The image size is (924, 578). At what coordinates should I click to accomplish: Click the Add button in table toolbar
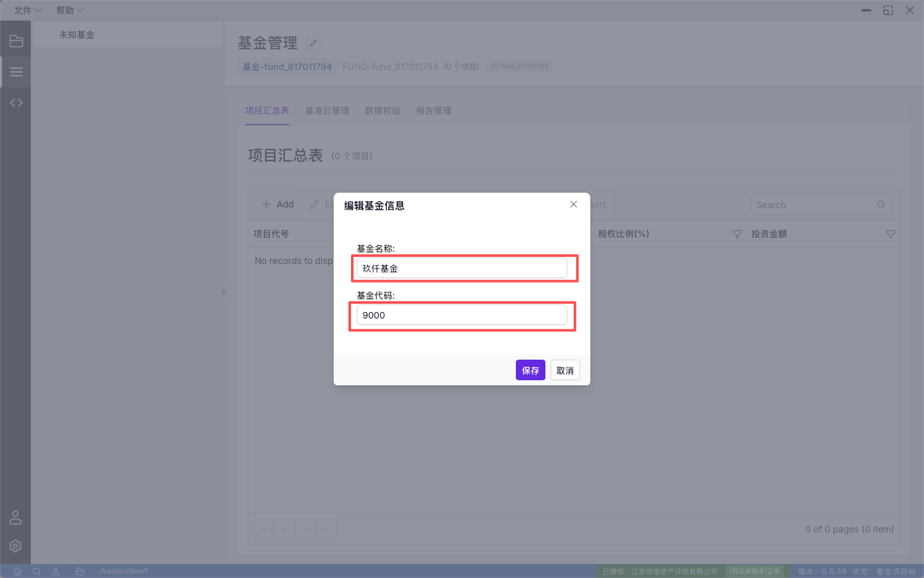tap(278, 204)
